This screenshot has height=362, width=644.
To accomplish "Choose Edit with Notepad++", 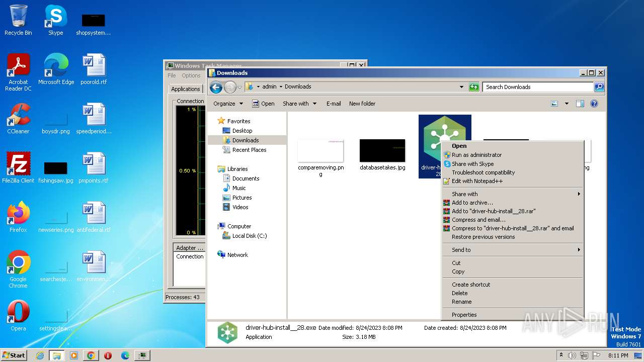I will (x=512, y=181).
